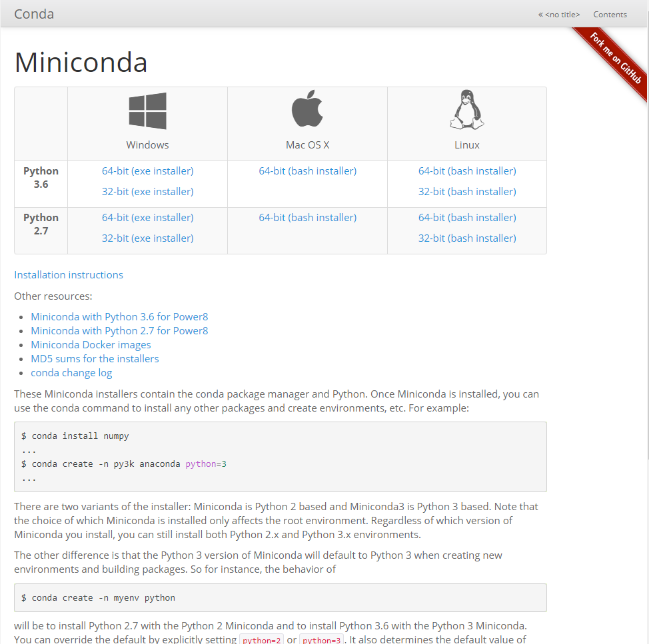Screen dimensions: 649x644
Task: Click the 'conda install numpy' code line
Action: (x=75, y=436)
